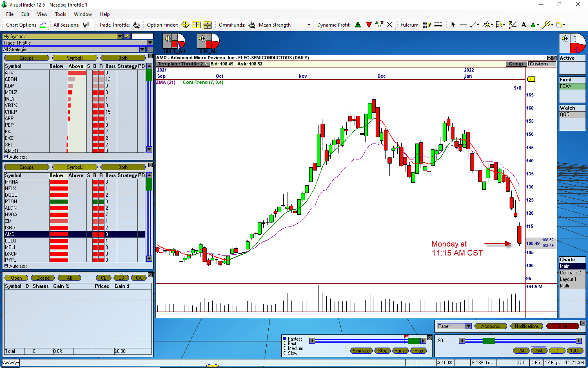Image resolution: width=588 pixels, height=368 pixels.
Task: Open the View menu
Action: (42, 14)
